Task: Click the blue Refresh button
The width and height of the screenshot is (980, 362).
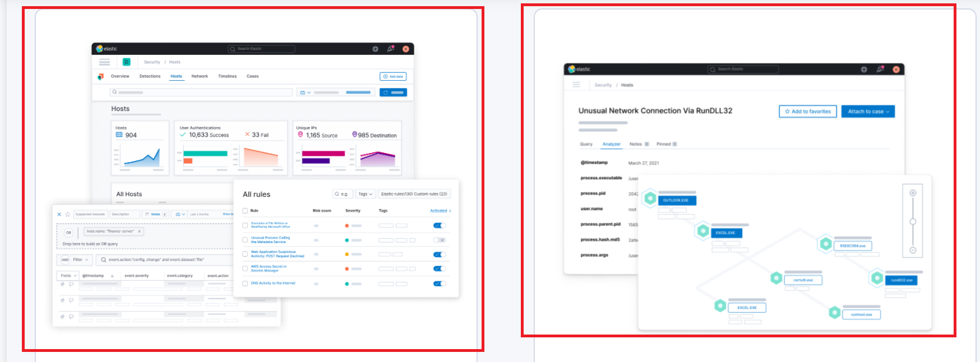Action: 393,92
